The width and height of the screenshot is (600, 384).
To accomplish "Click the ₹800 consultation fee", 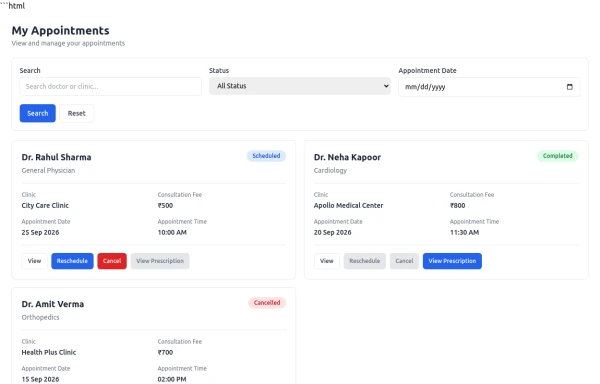I will (x=458, y=205).
